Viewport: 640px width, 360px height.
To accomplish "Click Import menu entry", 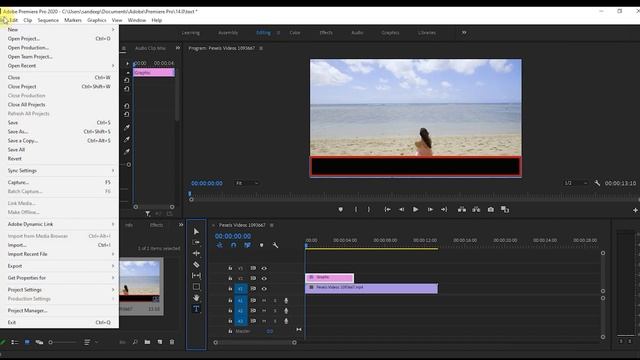I will tap(60, 245).
